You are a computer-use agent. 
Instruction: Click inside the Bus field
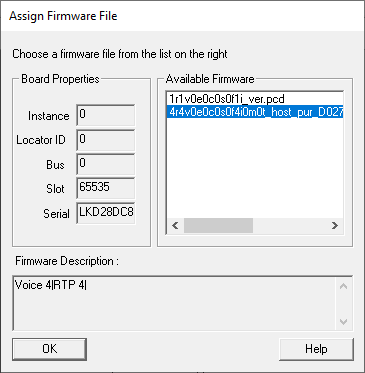(x=106, y=164)
